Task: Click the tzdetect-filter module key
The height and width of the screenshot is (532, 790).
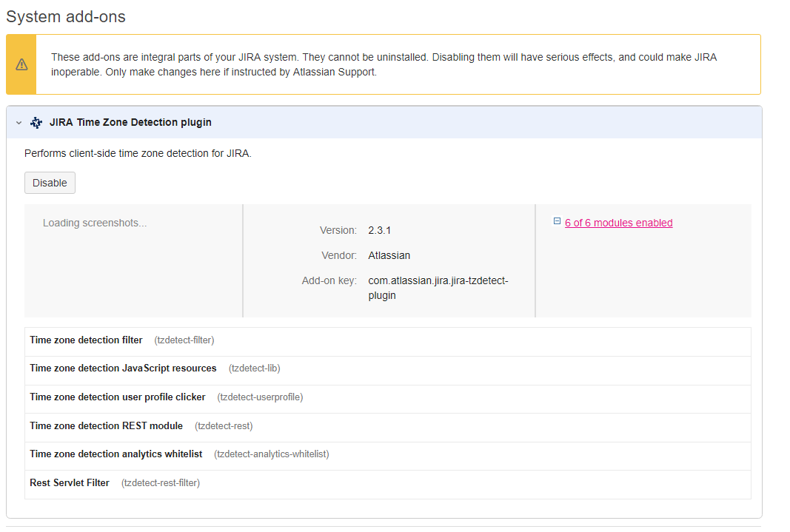Action: pyautogui.click(x=184, y=340)
